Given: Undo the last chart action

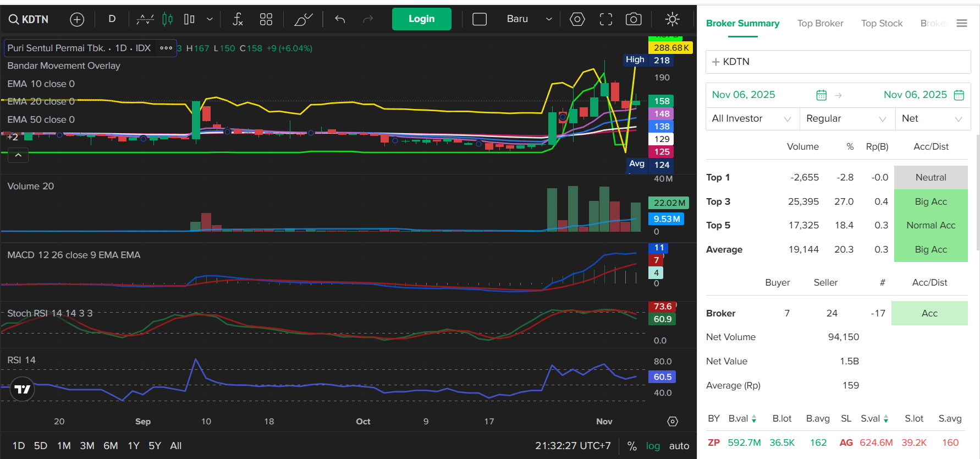Looking at the screenshot, I should pos(340,19).
